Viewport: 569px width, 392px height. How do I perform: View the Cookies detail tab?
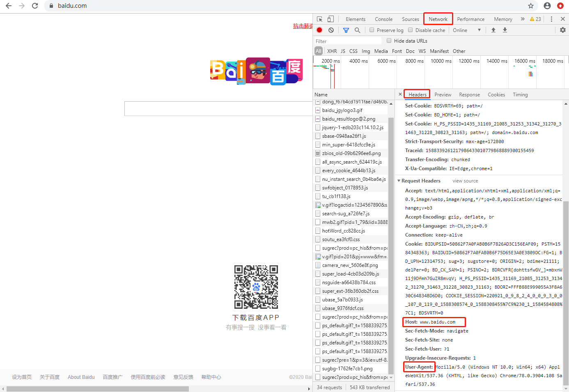pos(496,95)
